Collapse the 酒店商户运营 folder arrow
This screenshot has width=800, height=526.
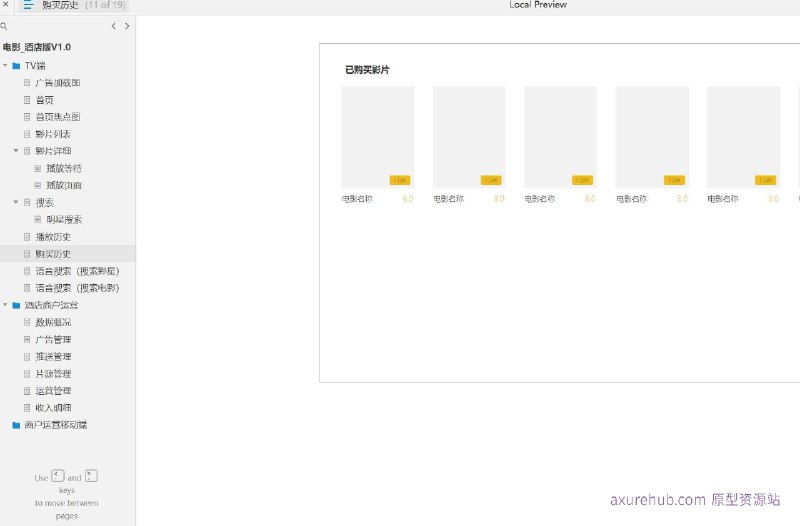pos(5,305)
